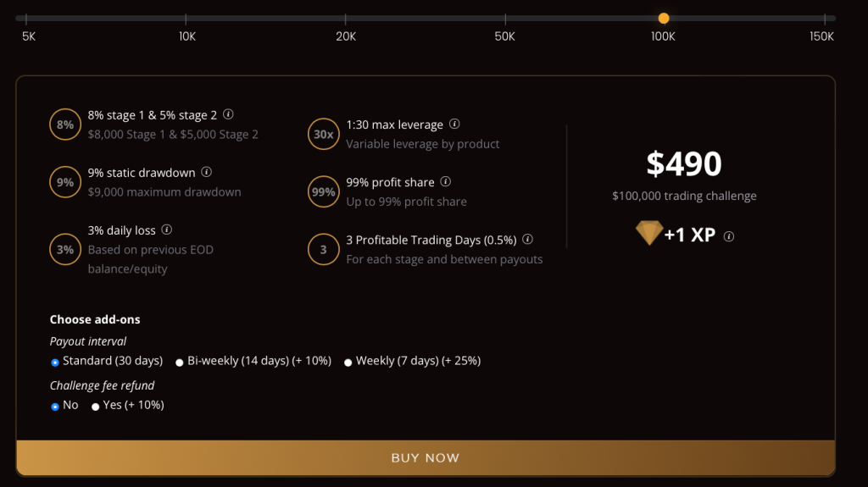Set account size slider to 150K
868x487 pixels.
click(822, 18)
